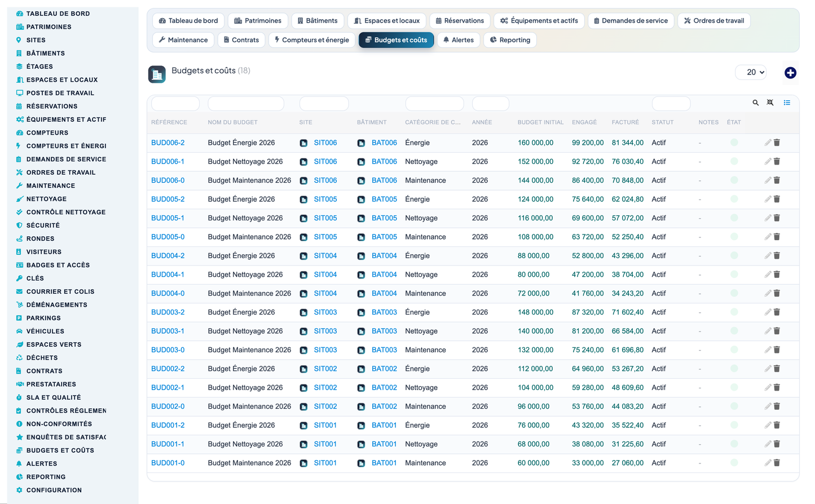Follow the BAT002 link in BUD002-0 row
The height and width of the screenshot is (504, 815).
point(384,406)
